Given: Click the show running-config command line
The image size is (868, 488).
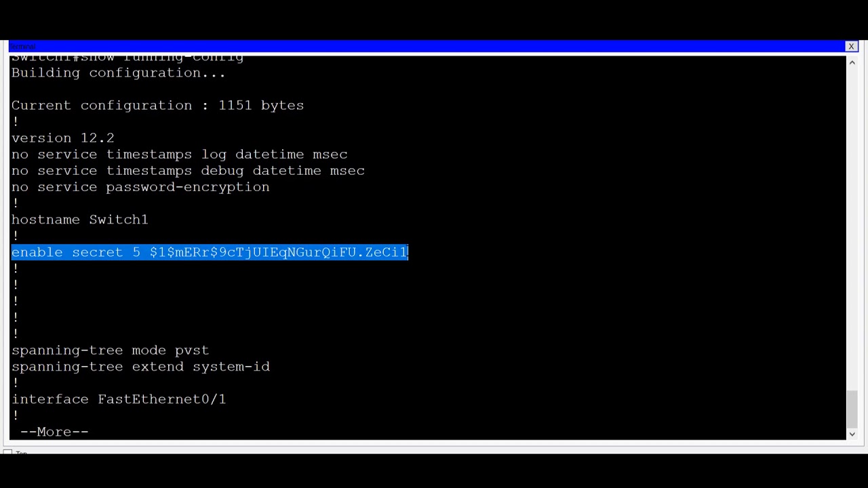Looking at the screenshot, I should (127, 57).
